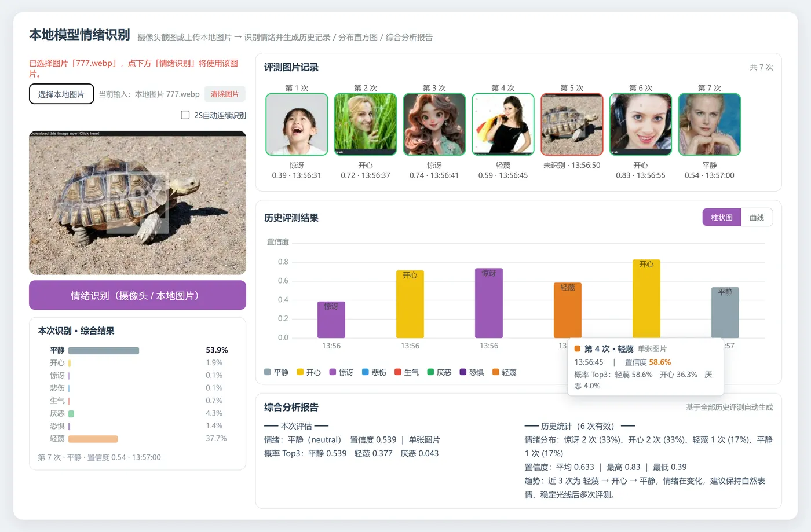The height and width of the screenshot is (532, 811).
Task: Click the 当前输入：本地图片 777.webp label
Action: (149, 94)
